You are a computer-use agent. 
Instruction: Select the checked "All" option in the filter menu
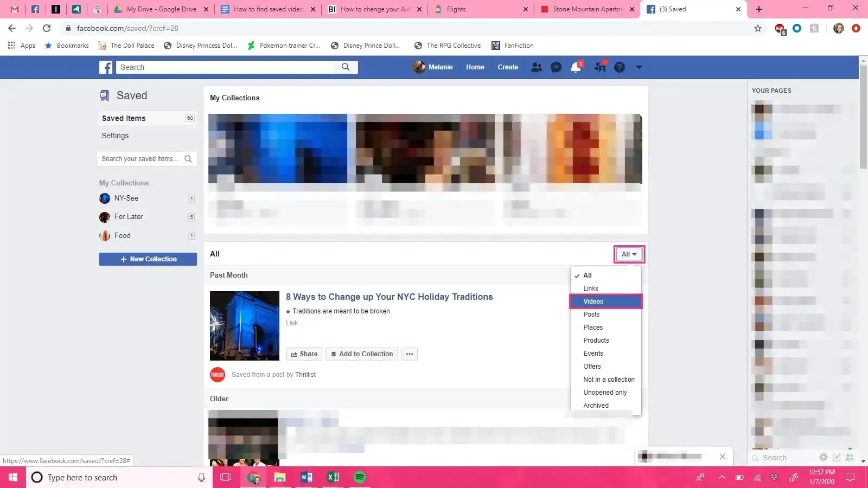[x=588, y=275]
